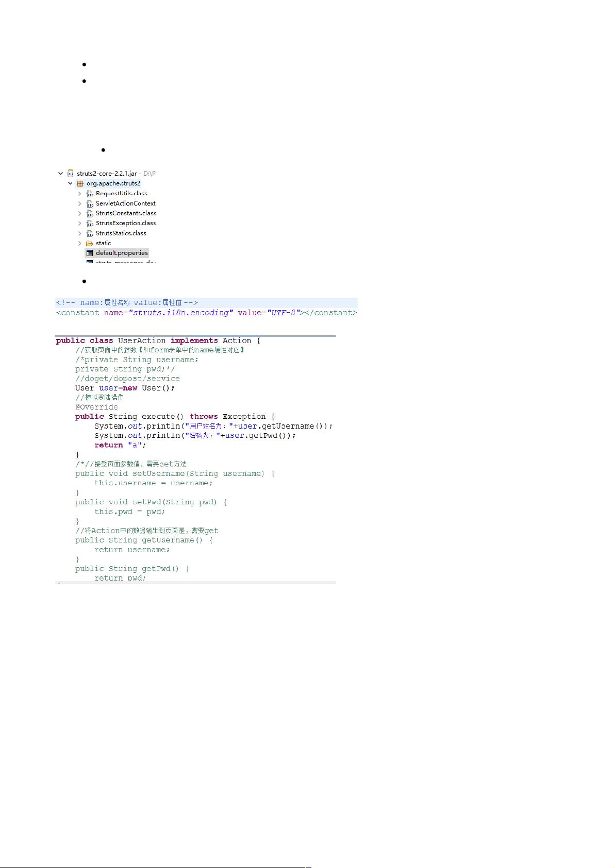Collapse the struts2-core-2.2.1.jar node
The image size is (614, 868).
(61, 174)
